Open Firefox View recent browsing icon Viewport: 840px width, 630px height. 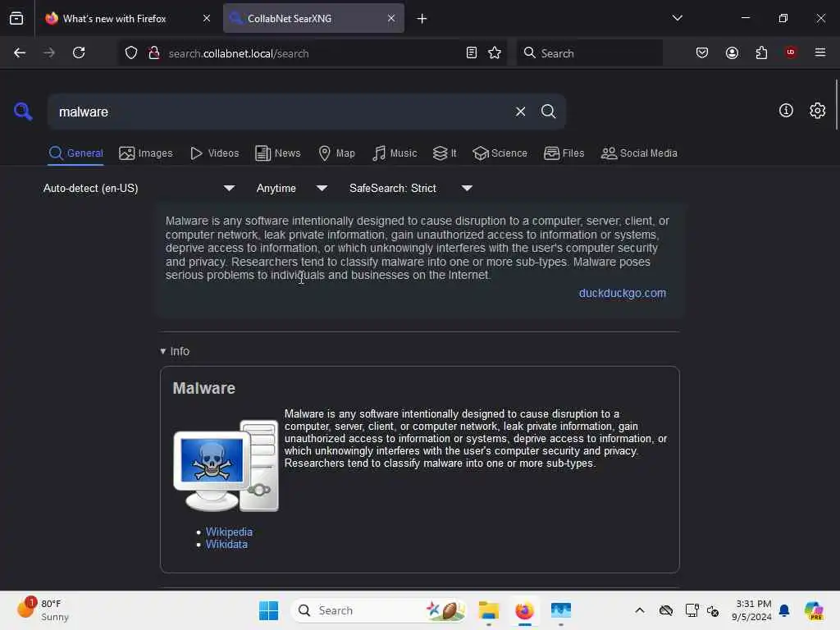coord(16,19)
